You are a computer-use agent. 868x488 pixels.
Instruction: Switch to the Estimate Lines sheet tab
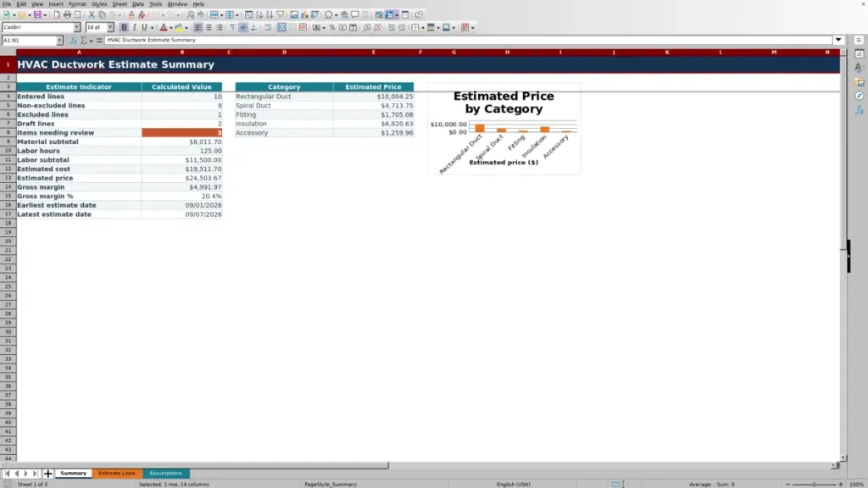click(x=117, y=474)
